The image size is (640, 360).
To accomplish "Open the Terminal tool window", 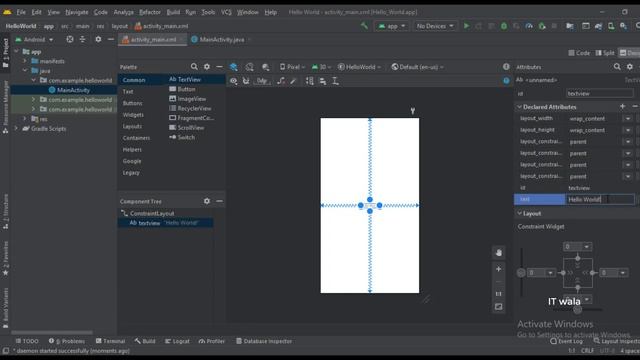I will [110, 341].
